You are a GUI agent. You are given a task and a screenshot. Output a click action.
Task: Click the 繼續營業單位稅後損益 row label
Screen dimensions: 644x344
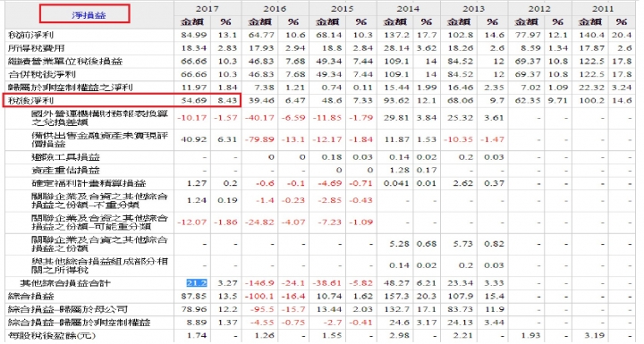[x=65, y=62]
